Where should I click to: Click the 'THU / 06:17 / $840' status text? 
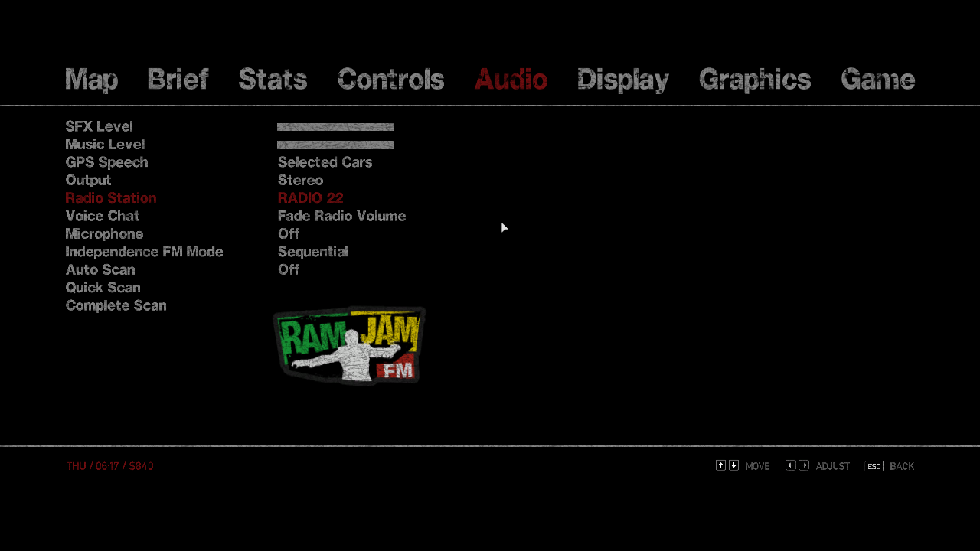[x=109, y=466]
